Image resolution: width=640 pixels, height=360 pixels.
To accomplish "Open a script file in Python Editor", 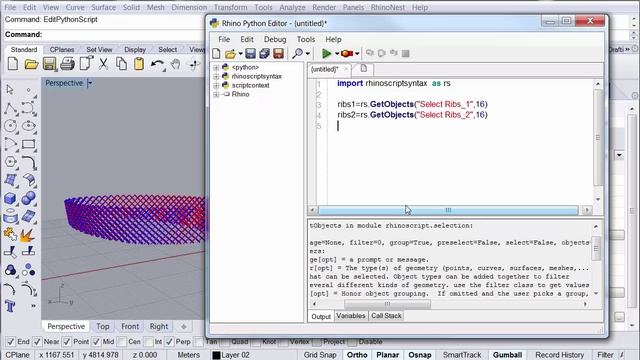I will (x=230, y=53).
